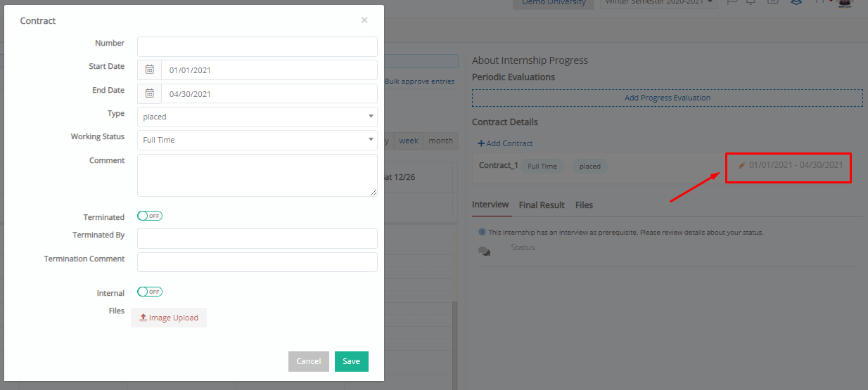Switch calendar view to week
Viewport: 868px width, 390px height.
click(409, 141)
